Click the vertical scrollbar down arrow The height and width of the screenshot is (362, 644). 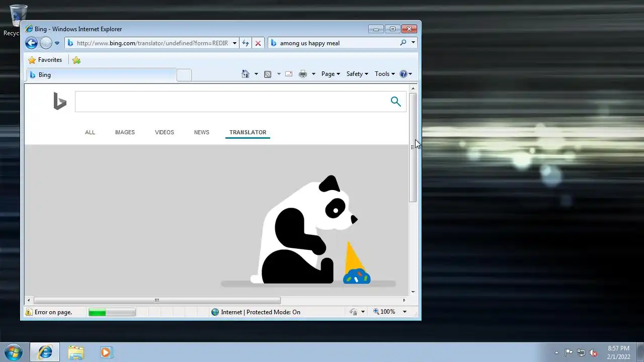[413, 292]
